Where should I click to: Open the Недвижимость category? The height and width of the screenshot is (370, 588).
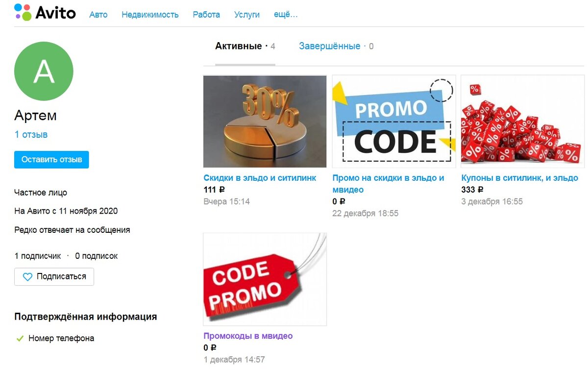[150, 15]
